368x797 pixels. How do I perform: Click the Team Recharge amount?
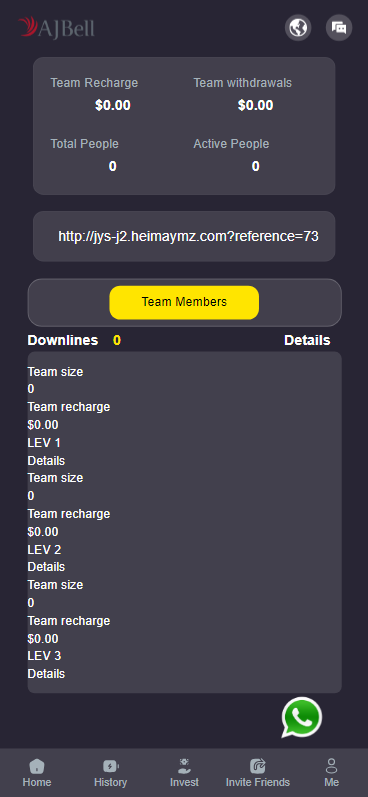(x=112, y=105)
